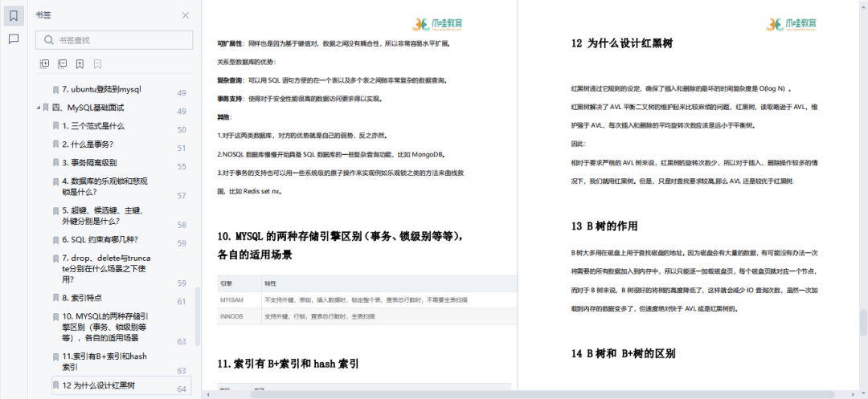Close the 书签 bookmarks panel

[x=186, y=15]
